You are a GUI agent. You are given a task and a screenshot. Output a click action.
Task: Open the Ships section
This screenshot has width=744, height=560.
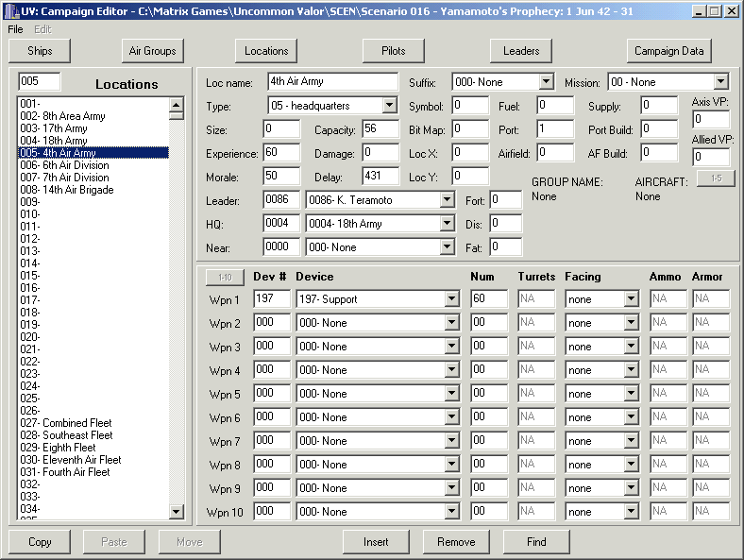pos(40,51)
